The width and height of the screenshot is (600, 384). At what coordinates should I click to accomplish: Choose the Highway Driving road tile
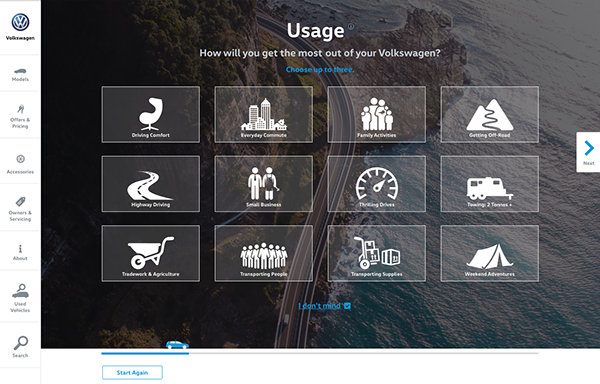coord(150,184)
